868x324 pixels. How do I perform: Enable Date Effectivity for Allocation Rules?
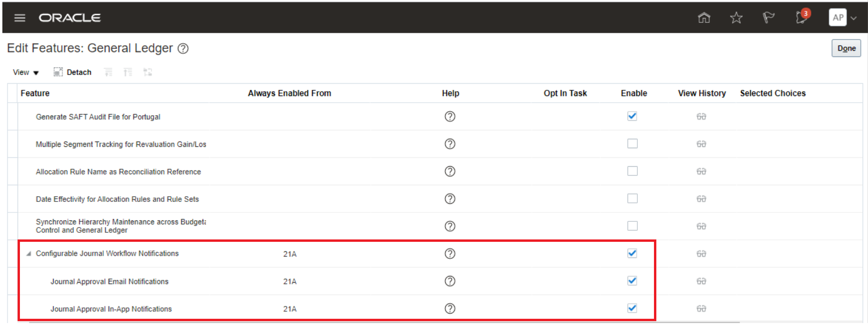(632, 199)
